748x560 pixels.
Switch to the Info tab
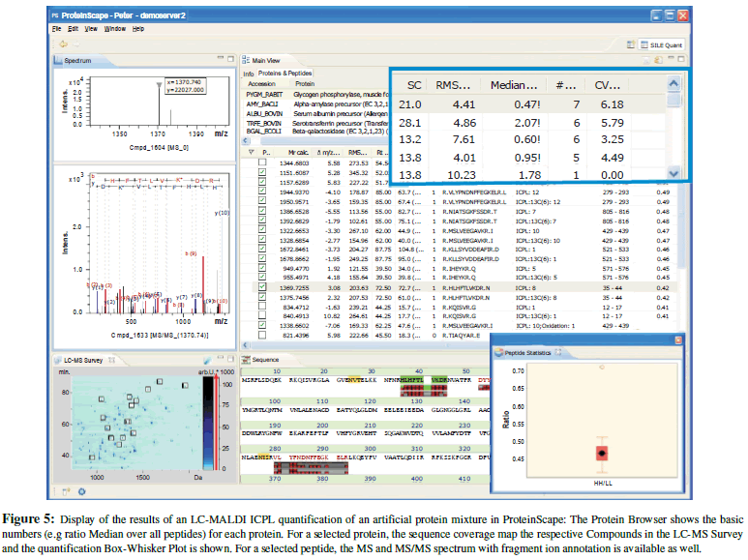pos(248,73)
